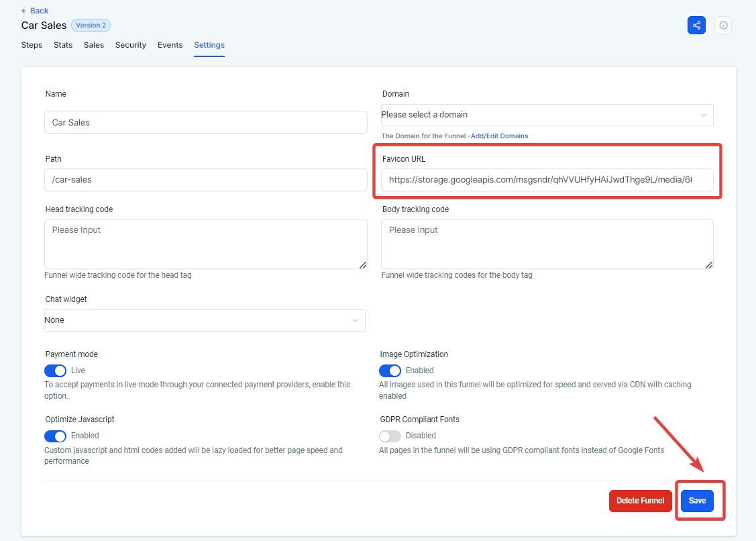The width and height of the screenshot is (756, 541).
Task: Click the Path input field
Action: [x=206, y=180]
